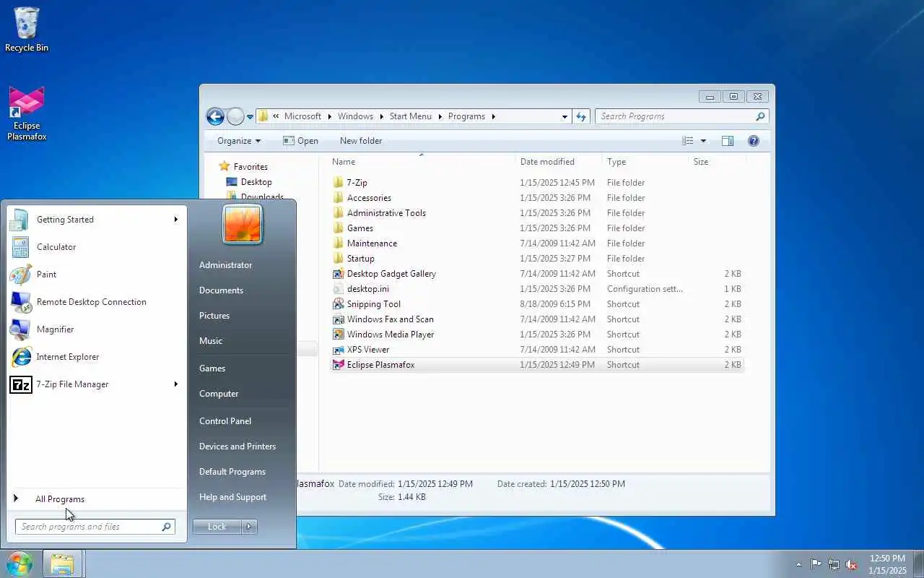Click the muted volume tray icon

coord(852,564)
